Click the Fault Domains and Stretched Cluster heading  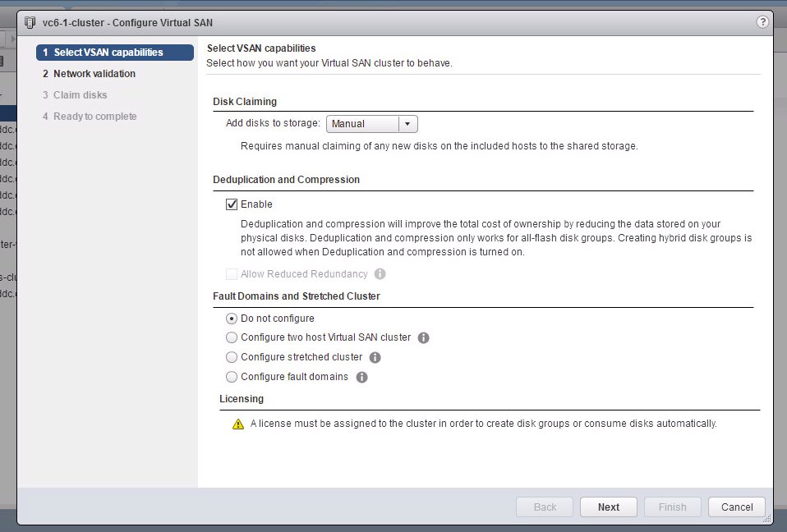click(296, 296)
